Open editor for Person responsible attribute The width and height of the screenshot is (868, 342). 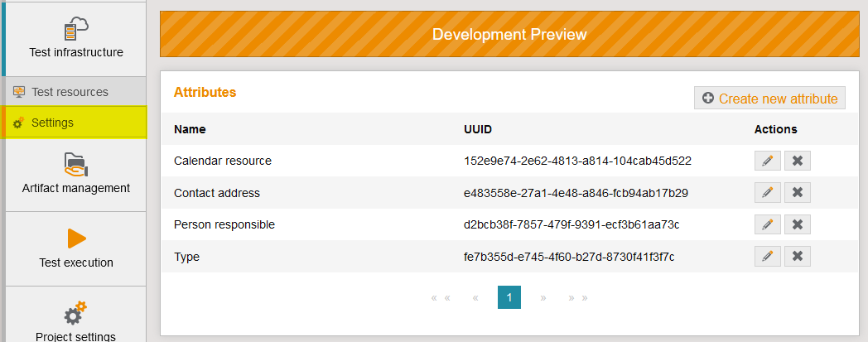click(767, 224)
